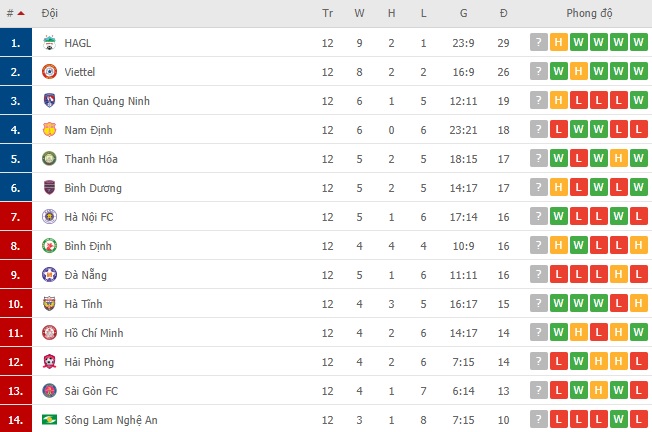This screenshot has height=432, width=652.
Task: Click Sông Lam Nghệ An's green W badge
Action: [618, 419]
